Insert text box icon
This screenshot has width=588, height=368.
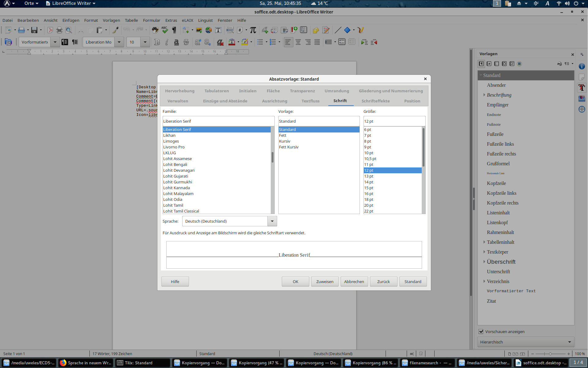218,30
